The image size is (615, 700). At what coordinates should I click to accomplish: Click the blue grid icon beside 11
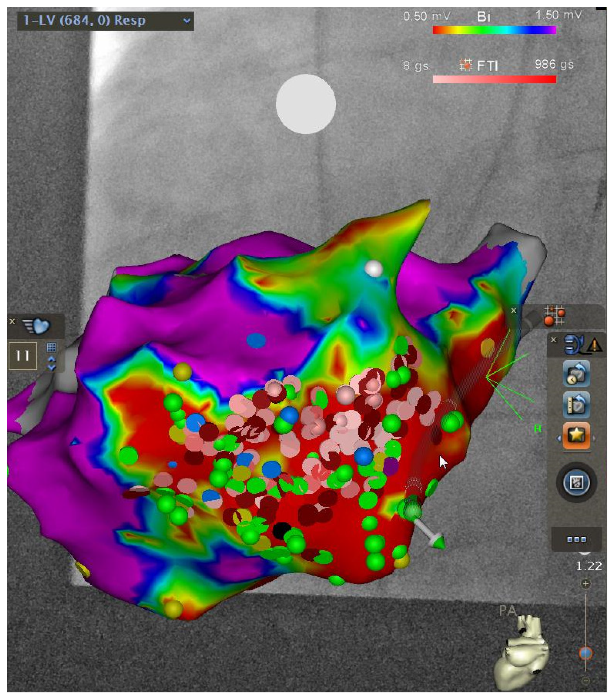point(51,347)
